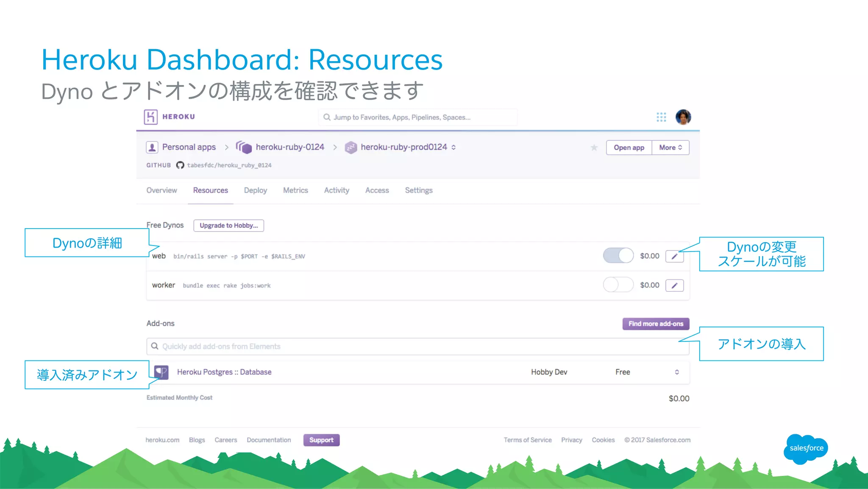
Task: Open the Personal apps breadcrumb link
Action: click(x=189, y=147)
